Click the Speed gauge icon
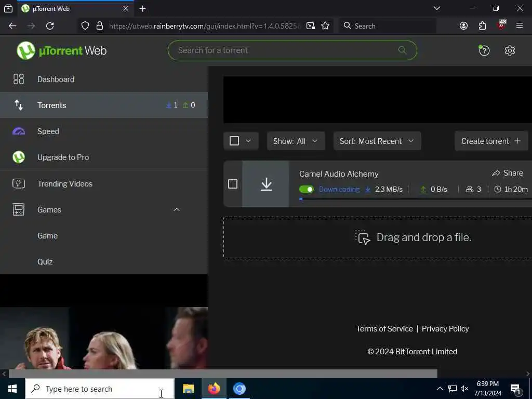This screenshot has height=399, width=532. [x=19, y=131]
